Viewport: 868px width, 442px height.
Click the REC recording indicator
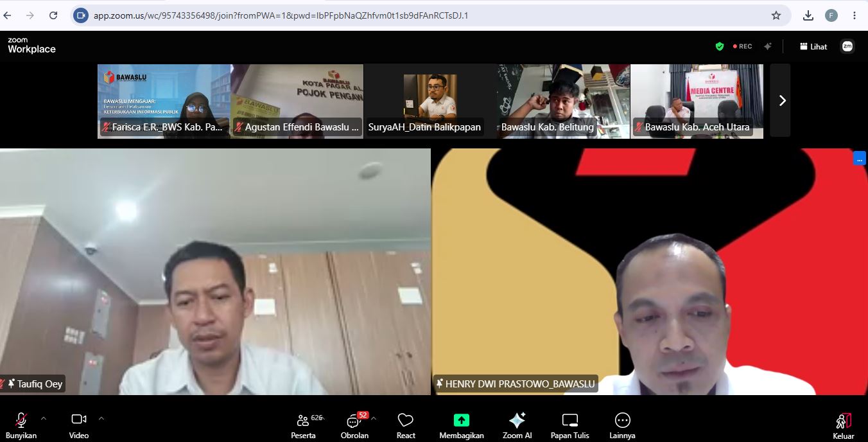(x=743, y=46)
